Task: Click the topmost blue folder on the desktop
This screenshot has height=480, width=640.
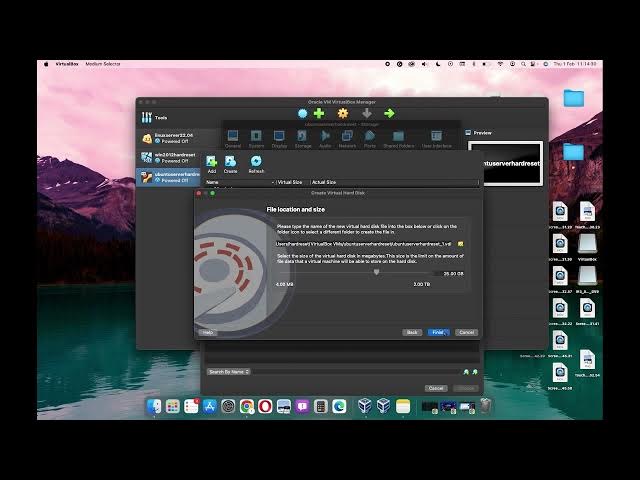Action: (x=573, y=98)
